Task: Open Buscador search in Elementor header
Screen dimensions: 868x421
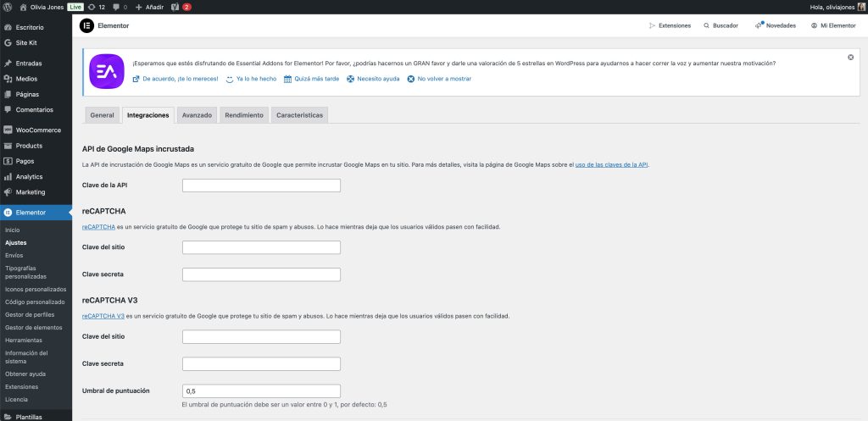Action: pos(721,25)
